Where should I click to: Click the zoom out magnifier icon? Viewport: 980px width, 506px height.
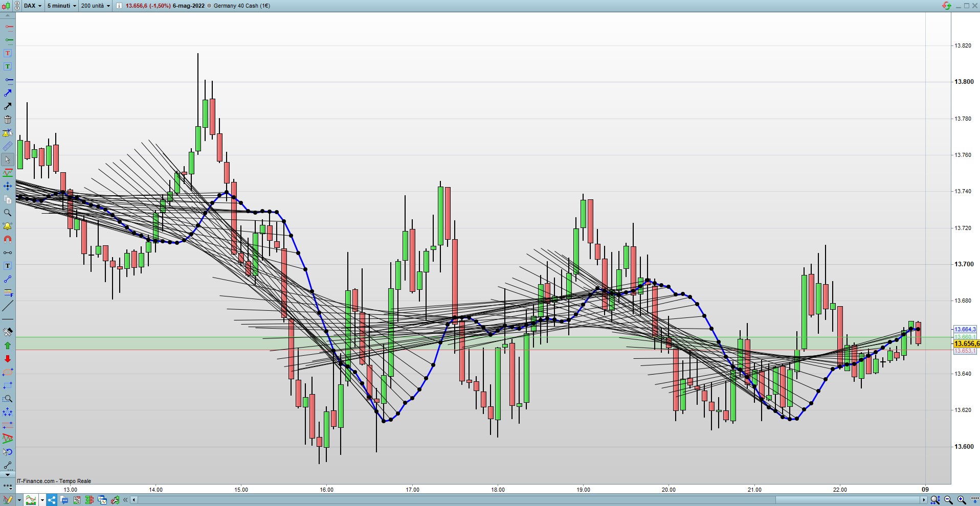pos(948,500)
